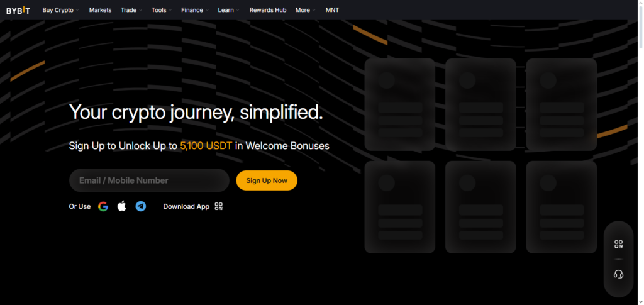Sign in with Telegram icon

coord(141,206)
